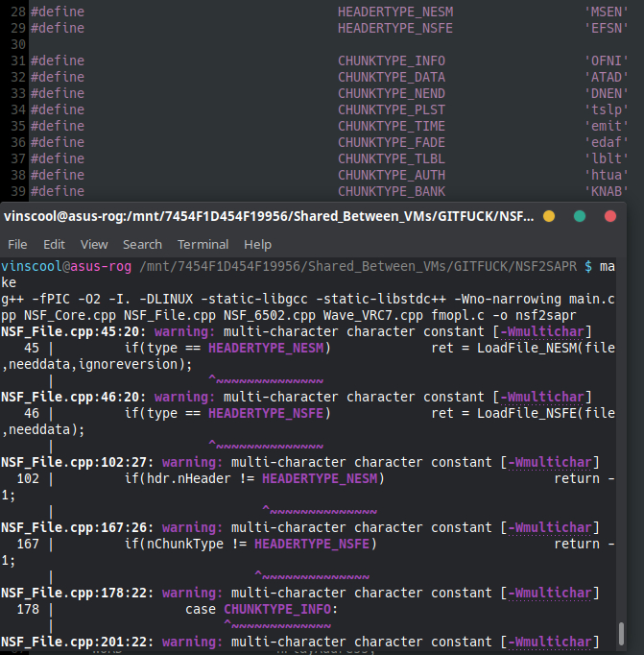Open the Search menu
The width and height of the screenshot is (644, 655).
click(142, 244)
